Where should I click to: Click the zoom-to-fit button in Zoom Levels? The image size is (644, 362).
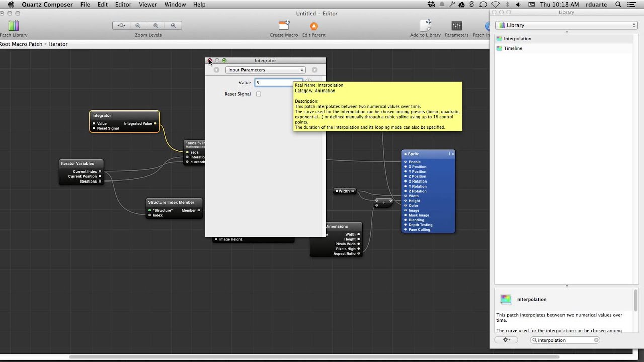coord(121,25)
